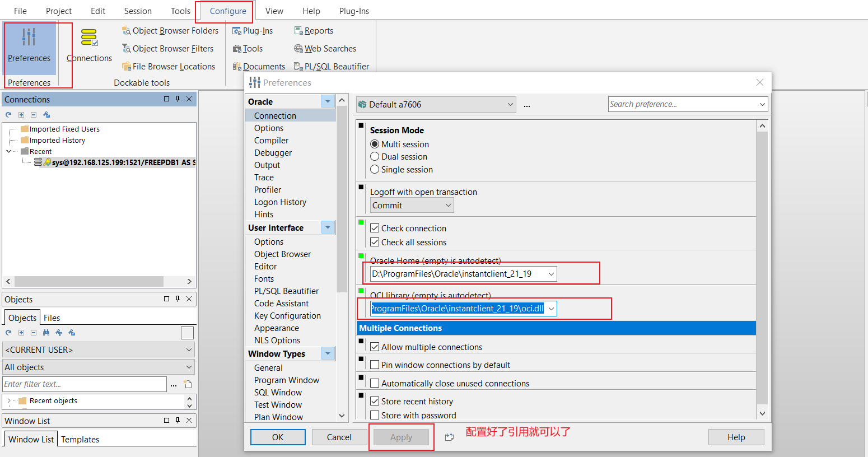Image resolution: width=868 pixels, height=457 pixels.
Task: Open the Oracle Home path dropdown
Action: [x=552, y=274]
